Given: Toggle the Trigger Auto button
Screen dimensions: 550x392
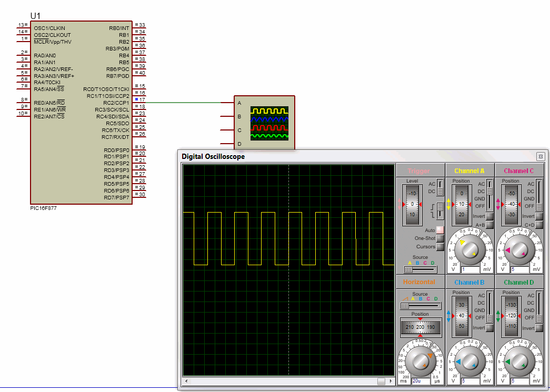Looking at the screenshot, I should (440, 230).
